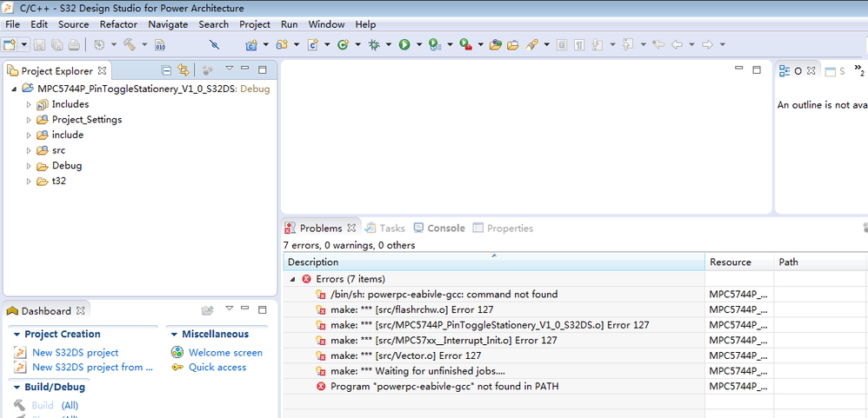Open the Window menu
Screen dimensions: 868x418
coord(327,24)
